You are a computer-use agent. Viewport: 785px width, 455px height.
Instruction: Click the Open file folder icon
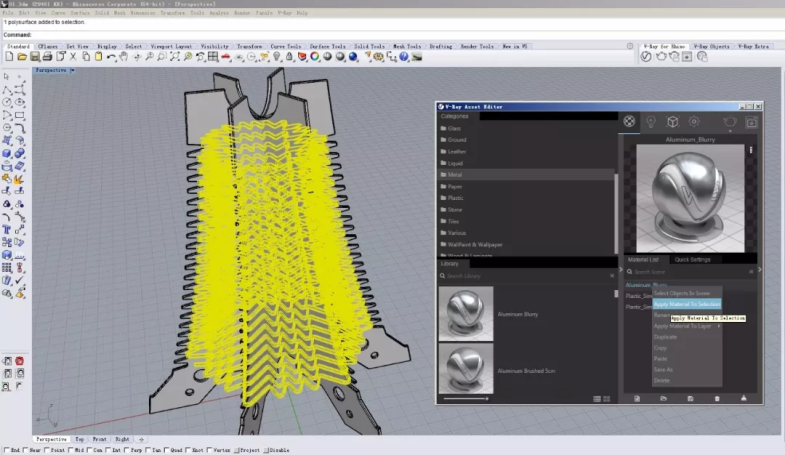[x=20, y=57]
